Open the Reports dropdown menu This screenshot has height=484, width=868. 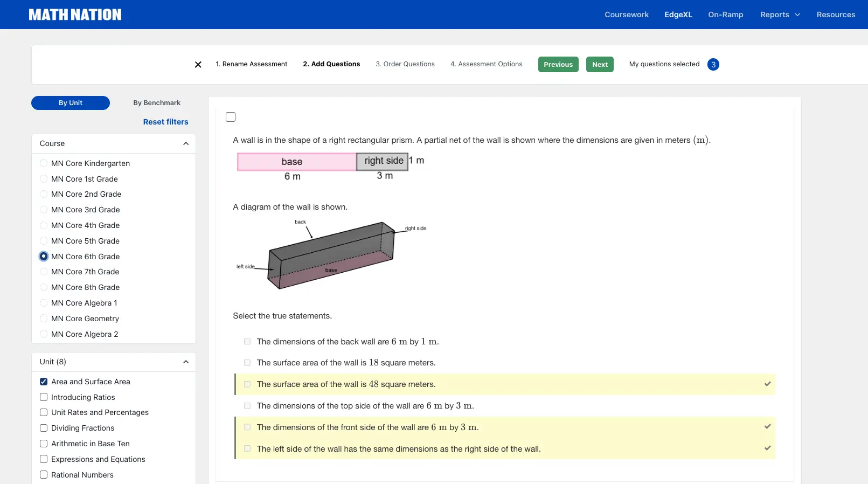point(780,15)
